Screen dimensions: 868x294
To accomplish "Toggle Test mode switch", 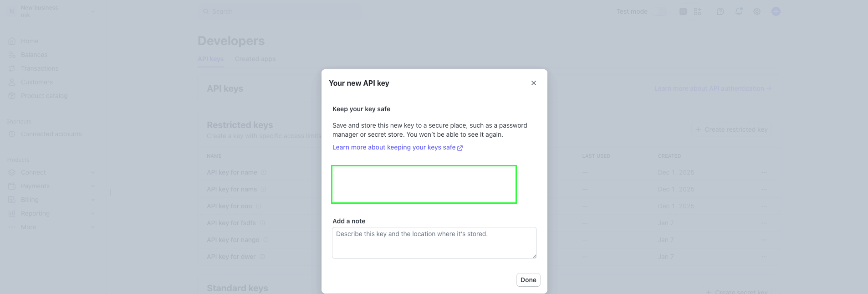I will pos(660,11).
